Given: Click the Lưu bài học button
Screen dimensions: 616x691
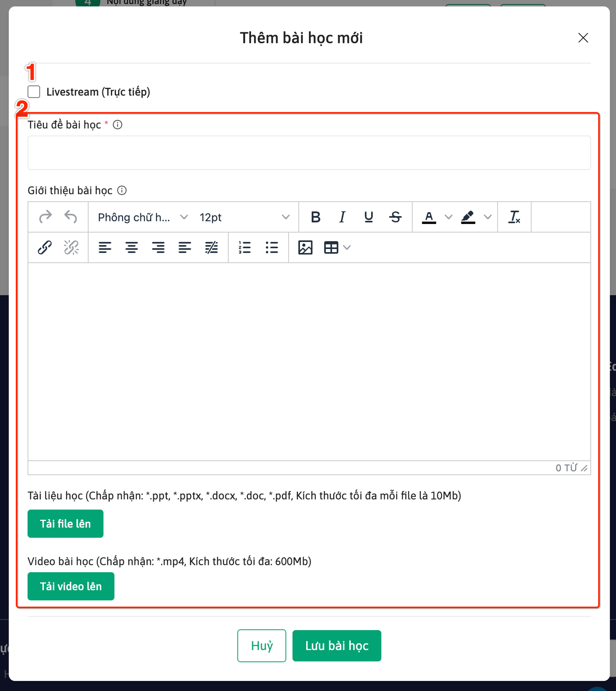Looking at the screenshot, I should click(336, 645).
